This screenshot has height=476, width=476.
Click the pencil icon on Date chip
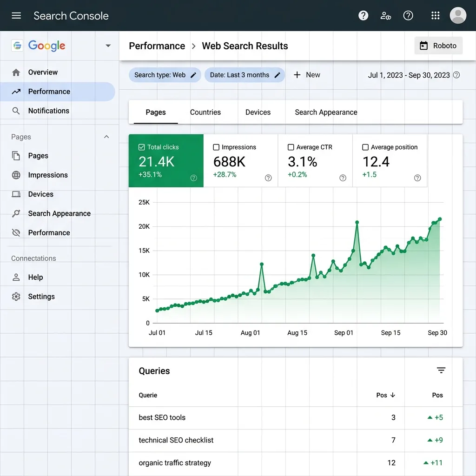point(277,75)
